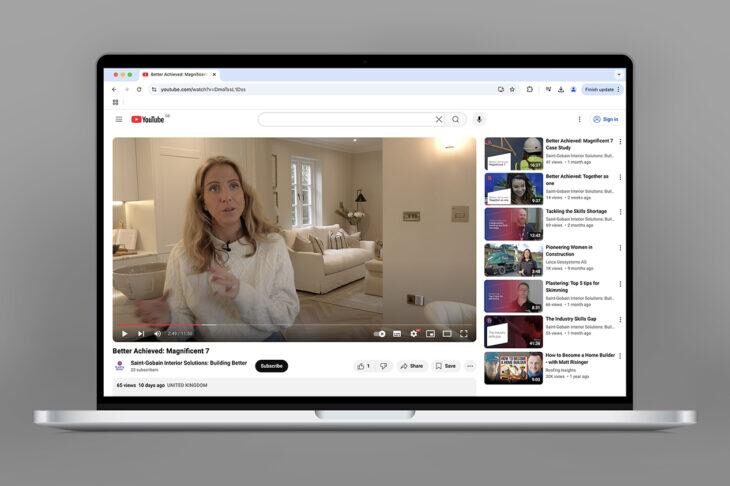Open more actions menu beside Save
Screen dimensions: 730x486
[x=470, y=366]
